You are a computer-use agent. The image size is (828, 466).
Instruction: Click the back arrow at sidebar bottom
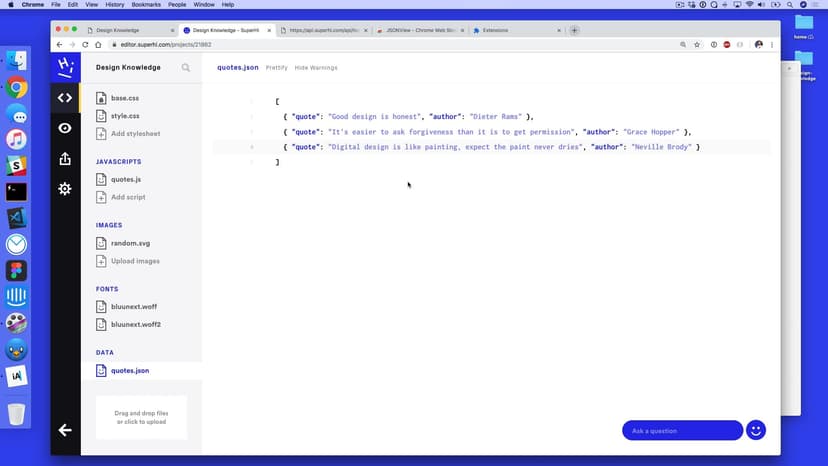(65, 430)
